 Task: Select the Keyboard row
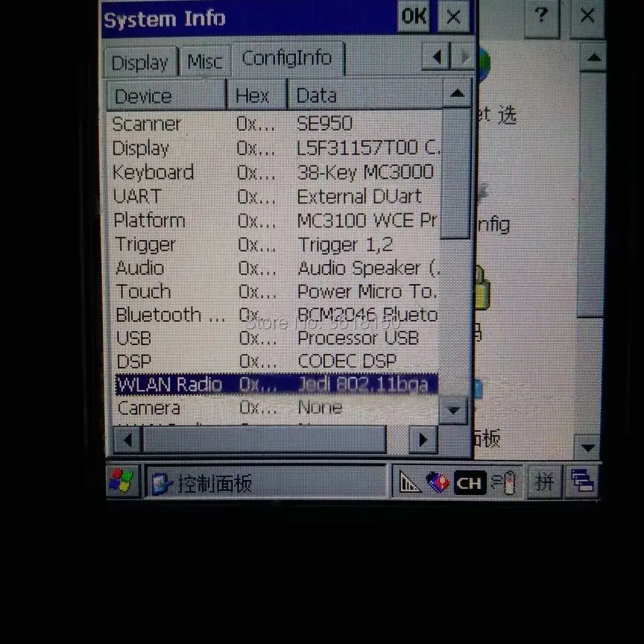[275, 172]
